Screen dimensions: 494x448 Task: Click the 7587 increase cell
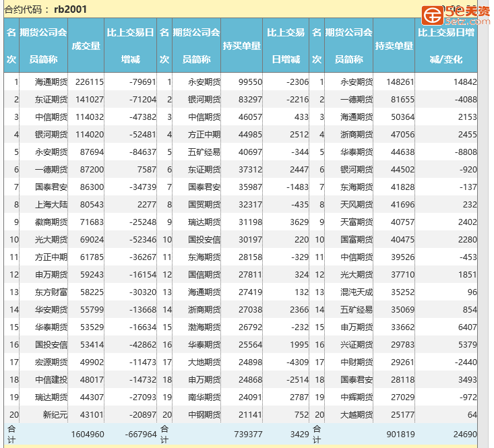[146, 170]
